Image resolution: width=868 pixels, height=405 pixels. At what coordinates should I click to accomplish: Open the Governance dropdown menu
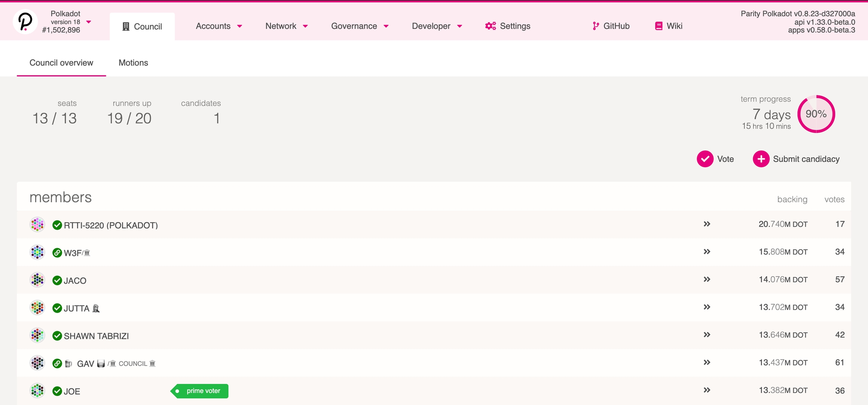[359, 26]
